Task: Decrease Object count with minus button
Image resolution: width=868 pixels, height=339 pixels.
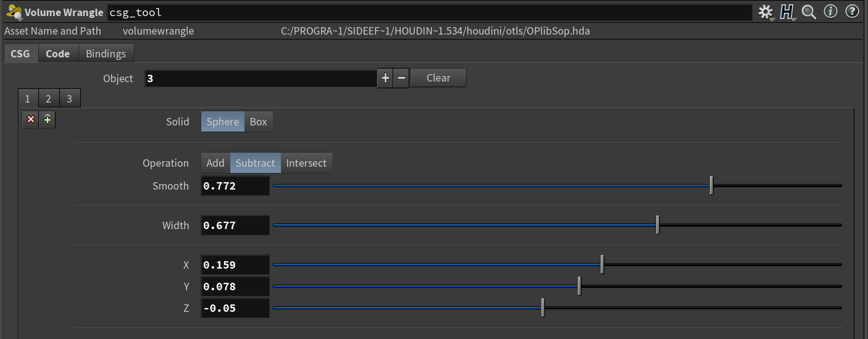Action: (401, 78)
